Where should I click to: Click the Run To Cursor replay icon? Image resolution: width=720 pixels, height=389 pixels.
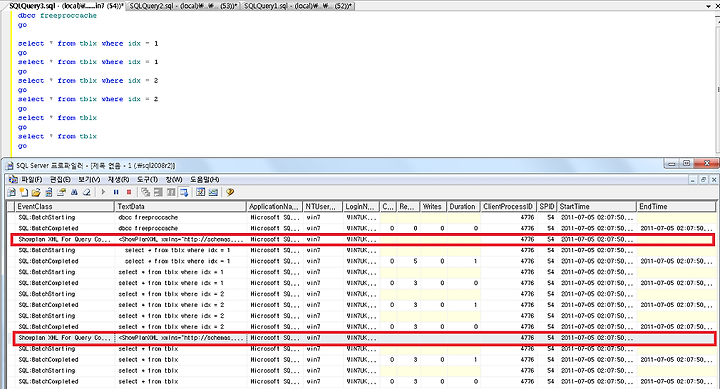[171, 192]
